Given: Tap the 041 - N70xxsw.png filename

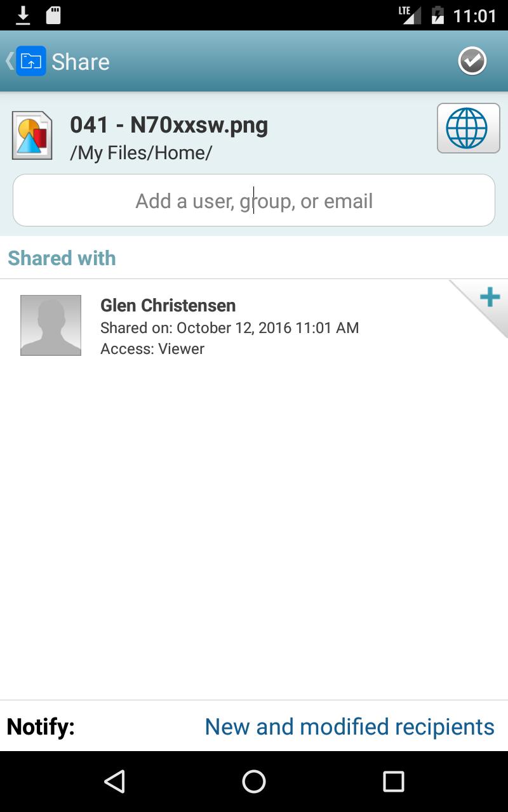Looking at the screenshot, I should pos(169,126).
